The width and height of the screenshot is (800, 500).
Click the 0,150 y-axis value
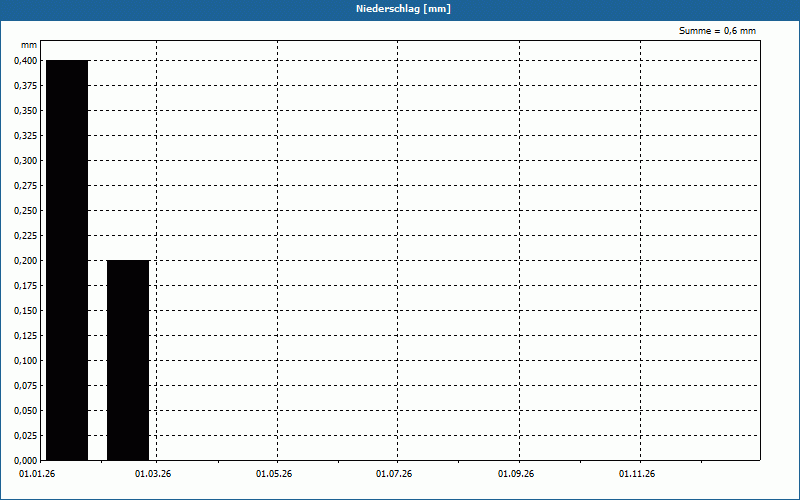coord(26,311)
